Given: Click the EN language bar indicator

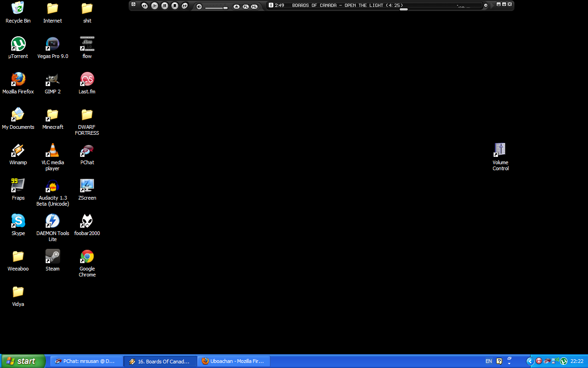Looking at the screenshot, I should (x=489, y=361).
